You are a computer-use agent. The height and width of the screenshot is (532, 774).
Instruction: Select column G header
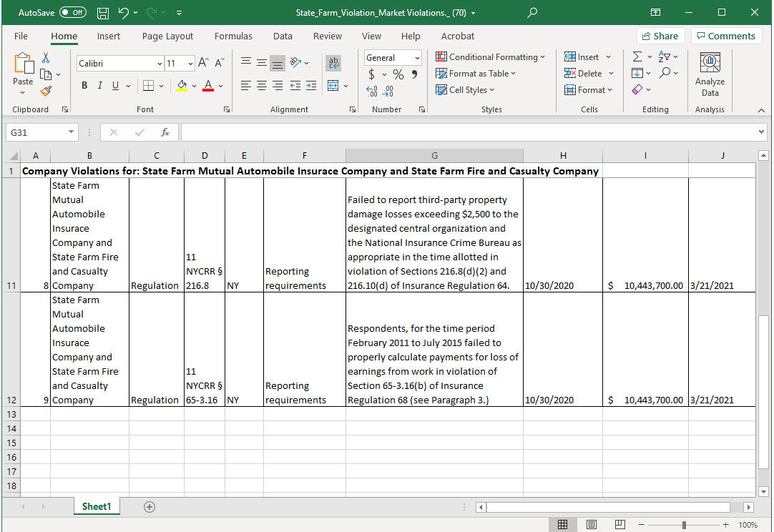[x=434, y=155]
